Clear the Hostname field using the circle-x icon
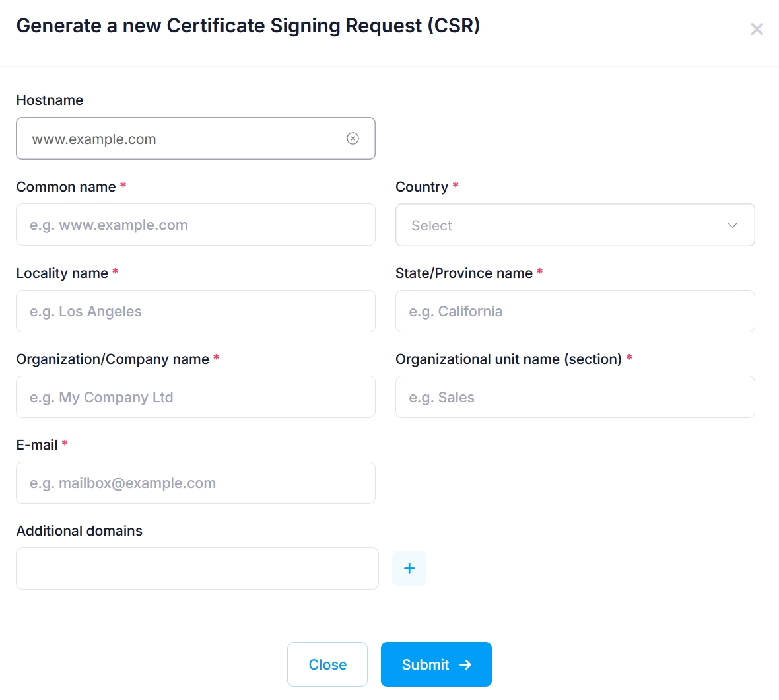 coord(353,138)
